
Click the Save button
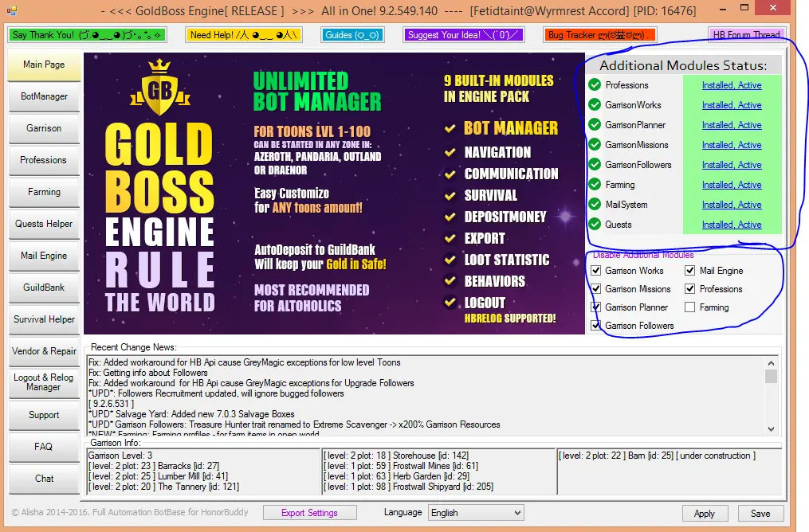tap(760, 514)
